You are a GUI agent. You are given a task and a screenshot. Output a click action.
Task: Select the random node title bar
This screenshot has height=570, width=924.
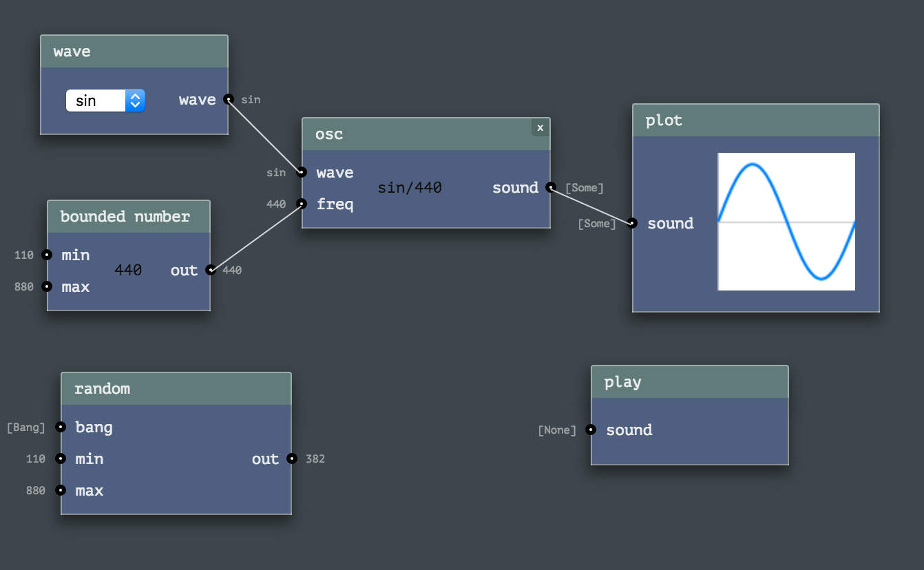pyautogui.click(x=176, y=389)
